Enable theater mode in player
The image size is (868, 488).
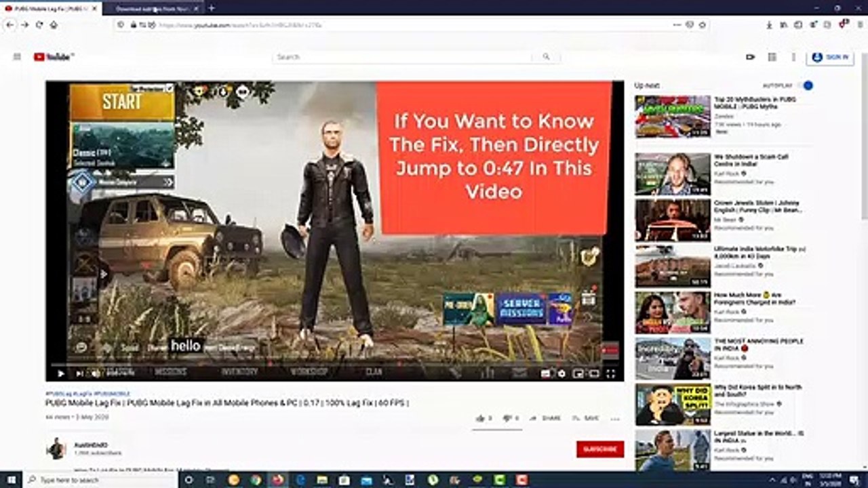pos(594,373)
